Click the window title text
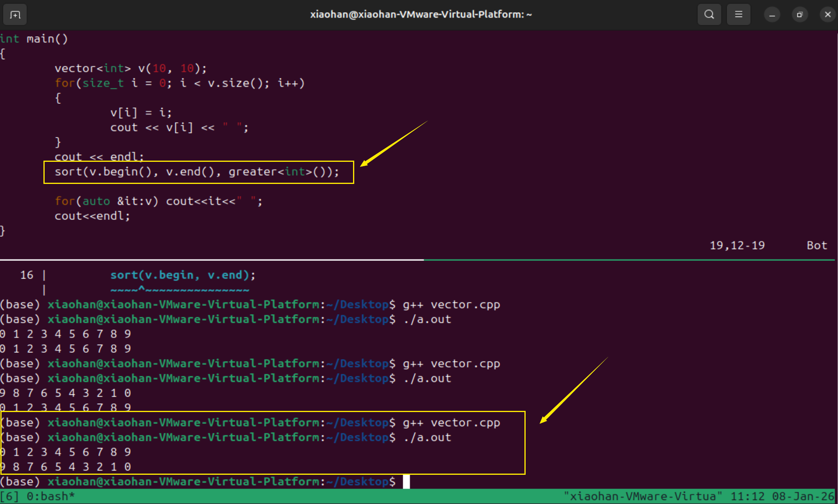Screen dimensions: 838x504 pos(421,15)
